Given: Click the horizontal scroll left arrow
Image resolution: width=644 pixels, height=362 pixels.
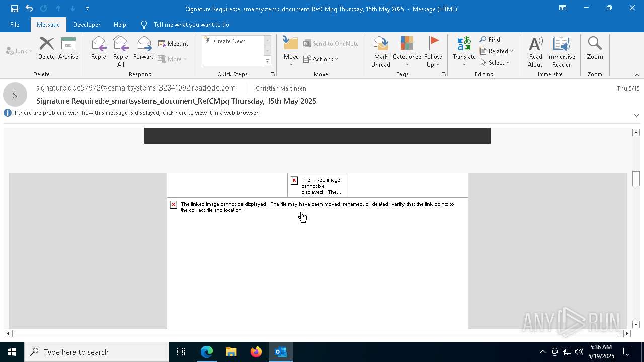Looking at the screenshot, I should pos(8,333).
